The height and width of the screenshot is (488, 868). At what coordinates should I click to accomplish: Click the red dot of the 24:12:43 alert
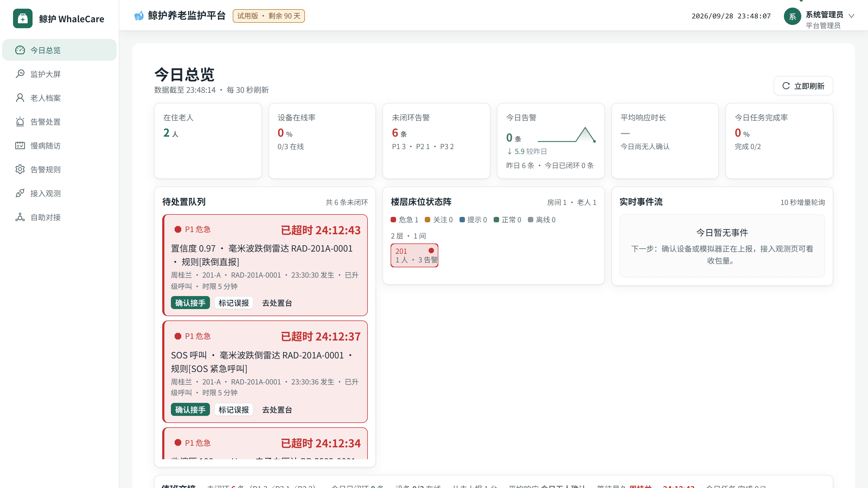(x=178, y=229)
